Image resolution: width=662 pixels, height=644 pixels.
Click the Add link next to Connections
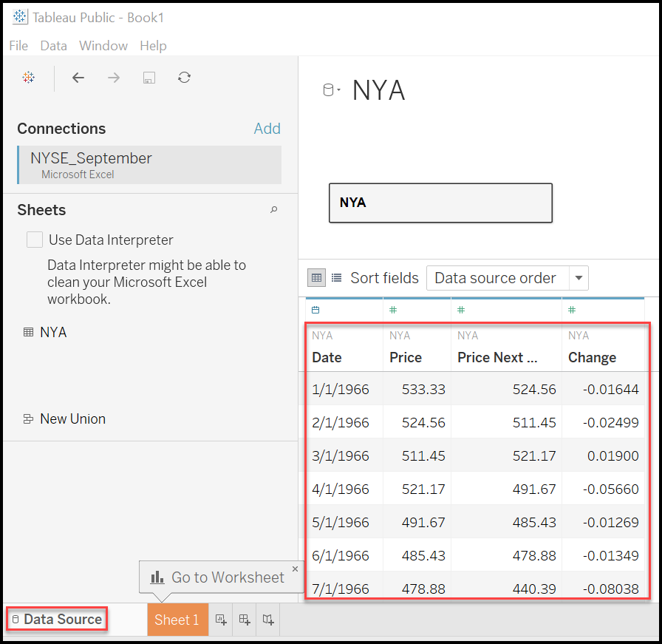[267, 128]
